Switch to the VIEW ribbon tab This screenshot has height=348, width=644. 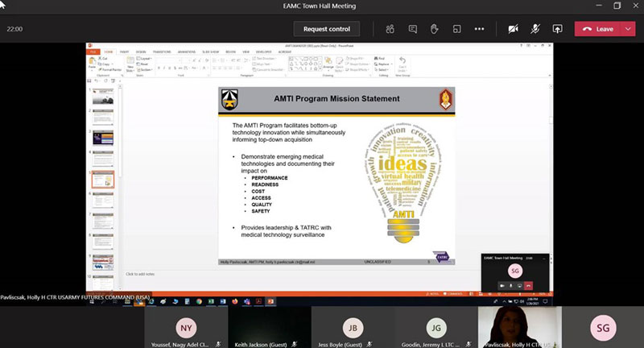point(246,52)
